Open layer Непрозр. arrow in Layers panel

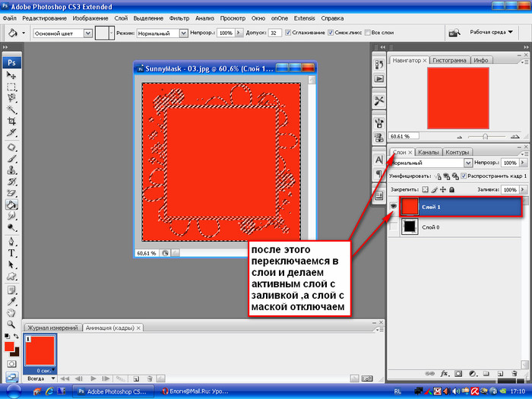point(523,163)
